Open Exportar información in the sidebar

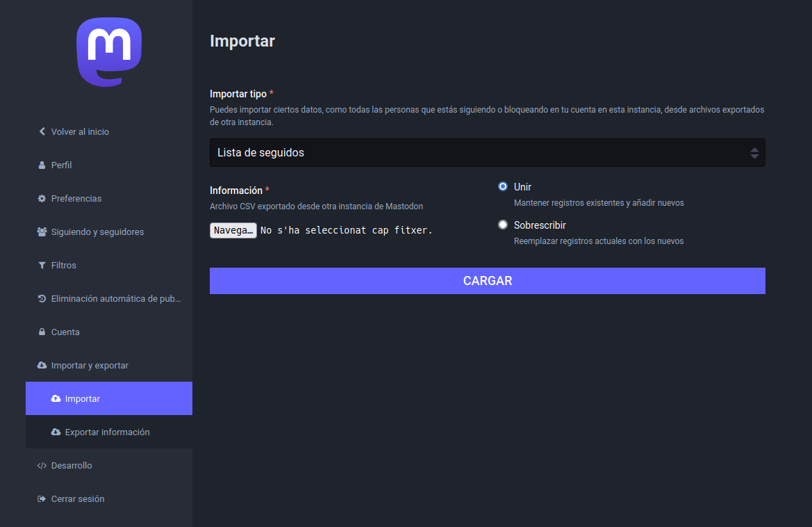coord(107,432)
